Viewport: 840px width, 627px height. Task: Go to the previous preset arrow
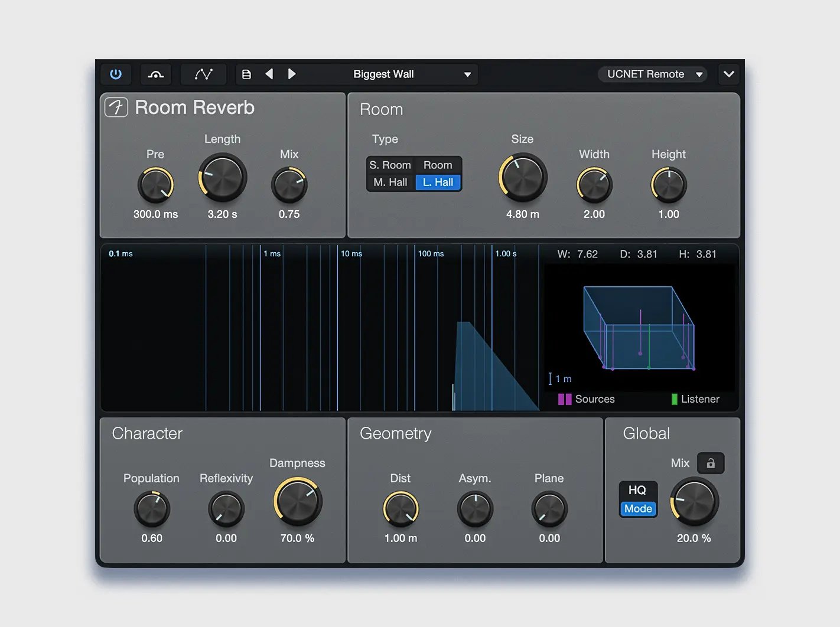(x=269, y=74)
